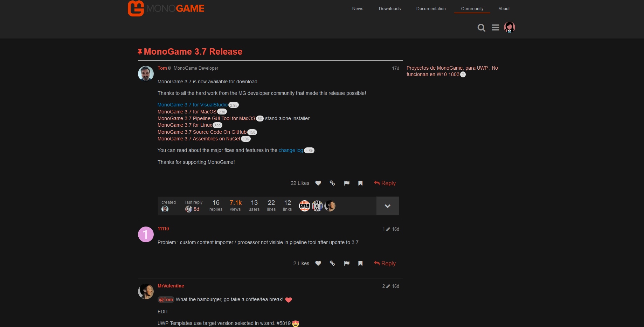Click 16d date on MrValentine's post

[395, 286]
